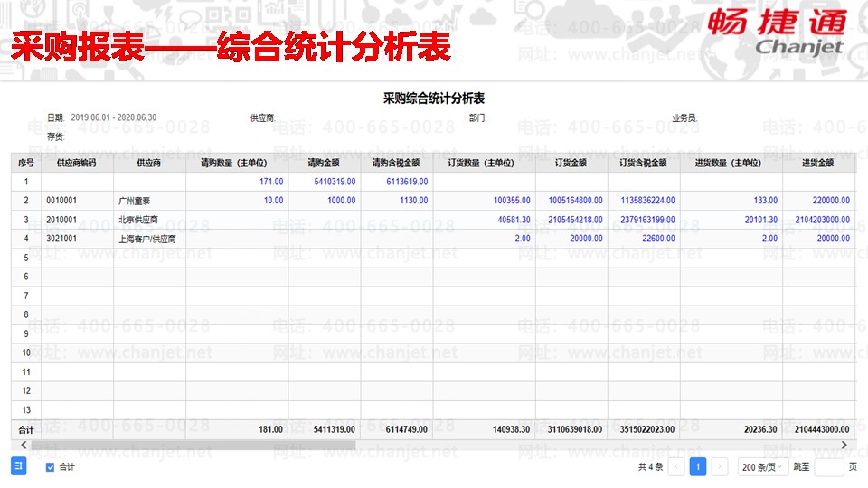Click the 订货金额 column header
Viewport: 868px width, 488px height.
pos(571,163)
